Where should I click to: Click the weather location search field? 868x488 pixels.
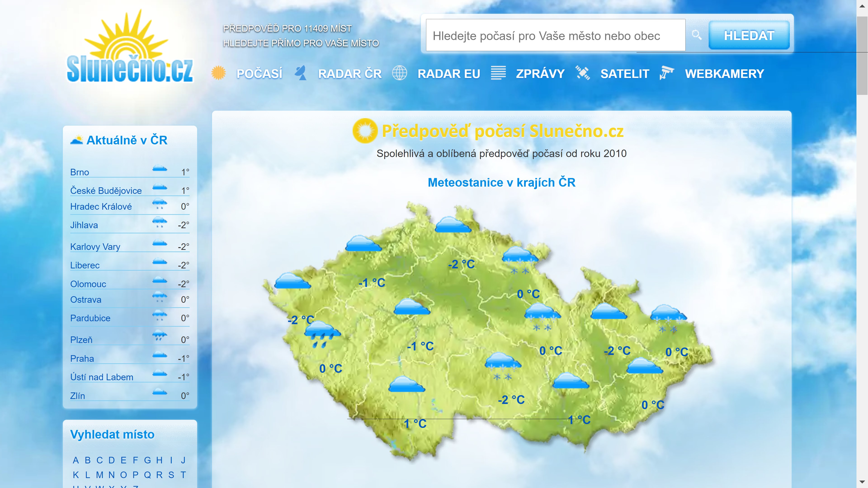click(555, 35)
